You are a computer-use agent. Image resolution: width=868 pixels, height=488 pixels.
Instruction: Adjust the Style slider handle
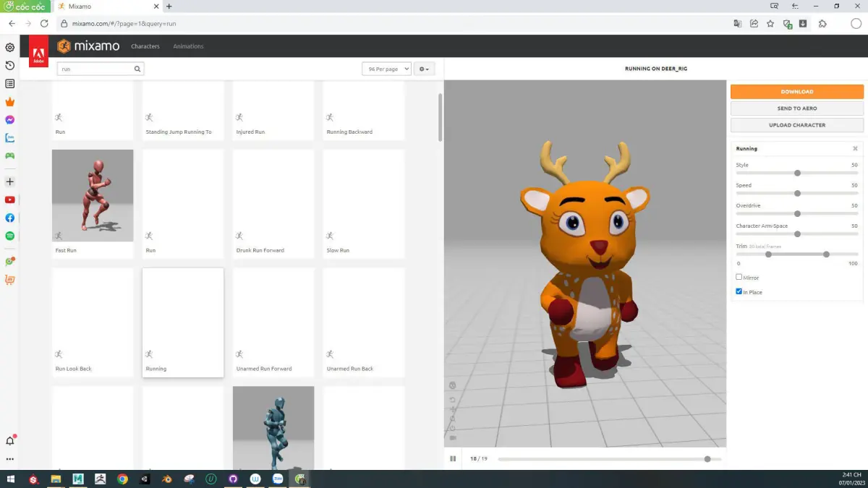(797, 173)
